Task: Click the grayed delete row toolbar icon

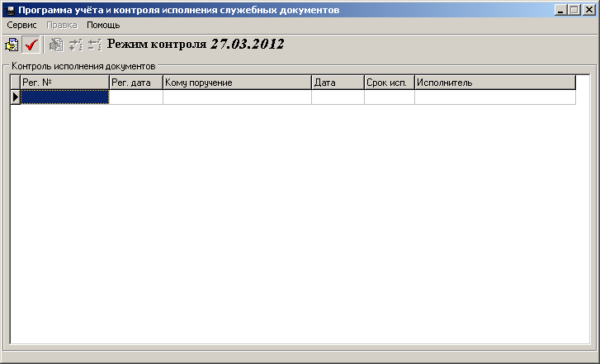Action: coord(94,45)
